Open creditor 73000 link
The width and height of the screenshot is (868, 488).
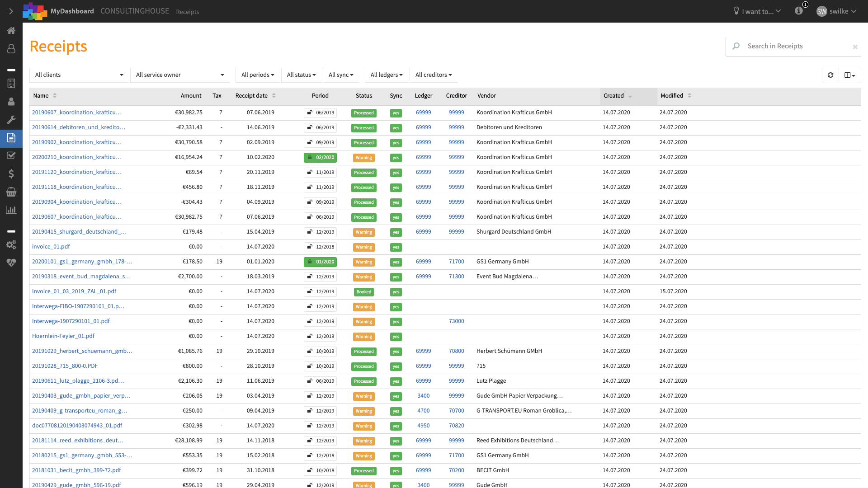456,321
